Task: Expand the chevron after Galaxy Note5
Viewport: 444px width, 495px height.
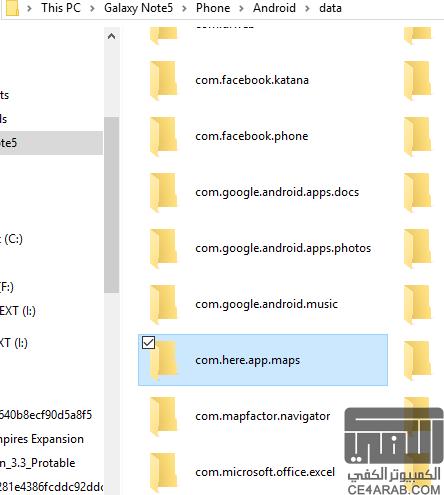Action: (184, 8)
